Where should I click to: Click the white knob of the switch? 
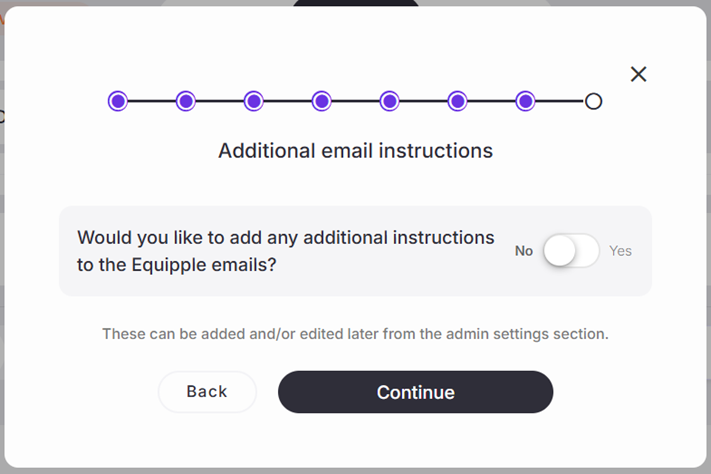click(x=560, y=251)
